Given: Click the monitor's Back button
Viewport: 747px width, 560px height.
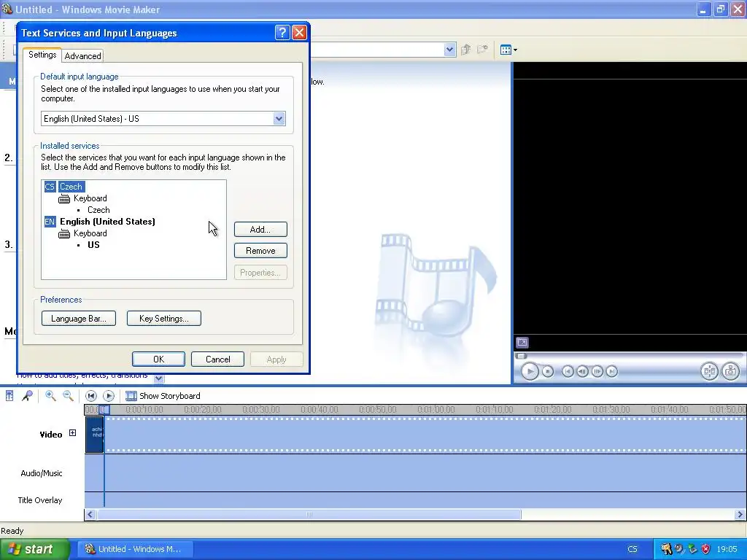Looking at the screenshot, I should pyautogui.click(x=568, y=371).
